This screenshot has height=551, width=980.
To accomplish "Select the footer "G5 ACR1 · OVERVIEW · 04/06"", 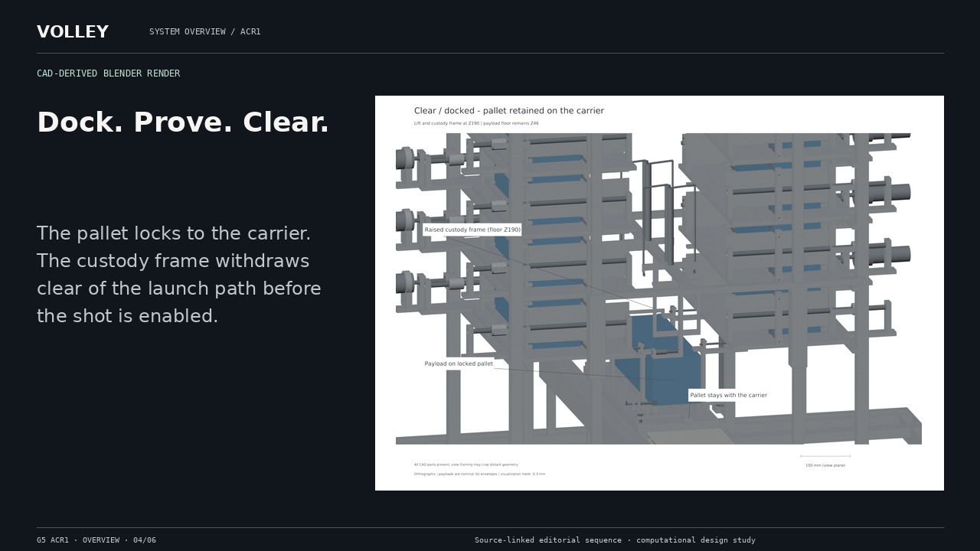I will tap(96, 540).
